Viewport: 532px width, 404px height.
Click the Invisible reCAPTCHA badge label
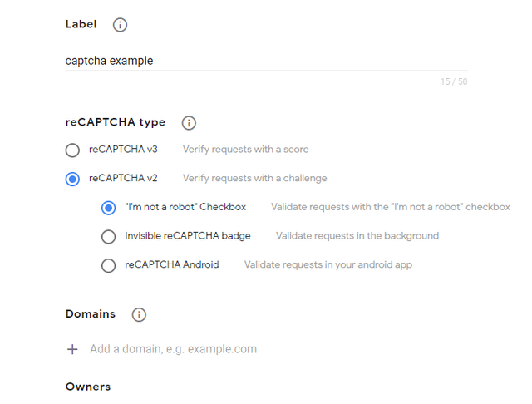click(188, 236)
